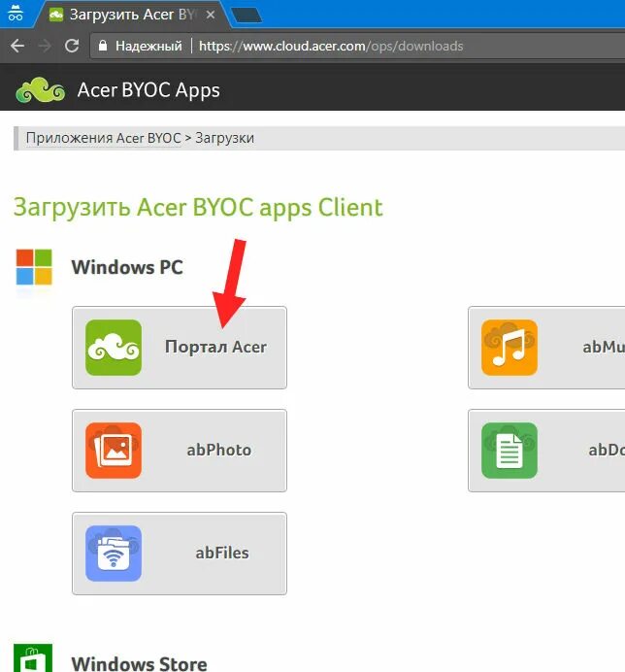Click the secure padlock icon
The image size is (625, 672).
[103, 46]
